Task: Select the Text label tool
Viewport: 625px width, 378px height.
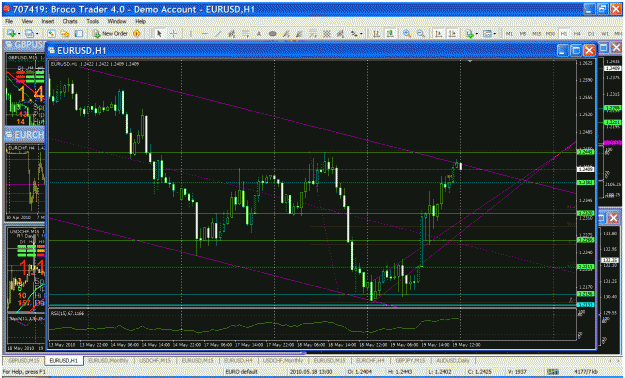Action: click(x=259, y=33)
